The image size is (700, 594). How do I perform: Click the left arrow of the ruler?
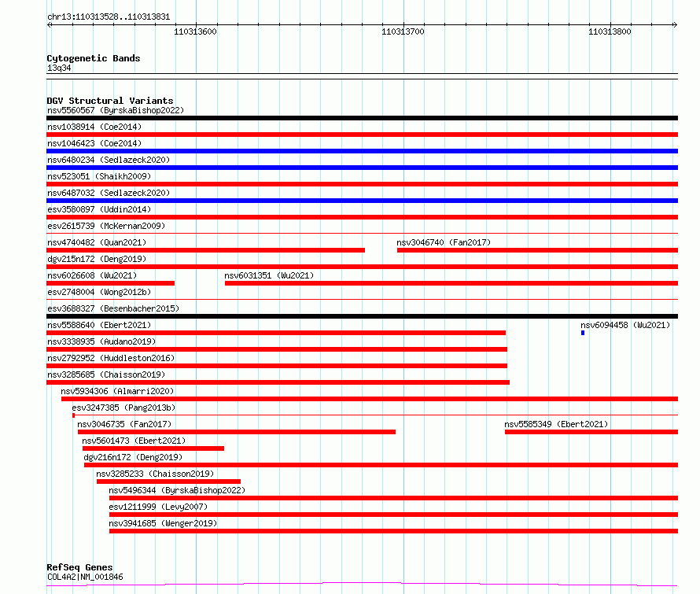[49, 25]
